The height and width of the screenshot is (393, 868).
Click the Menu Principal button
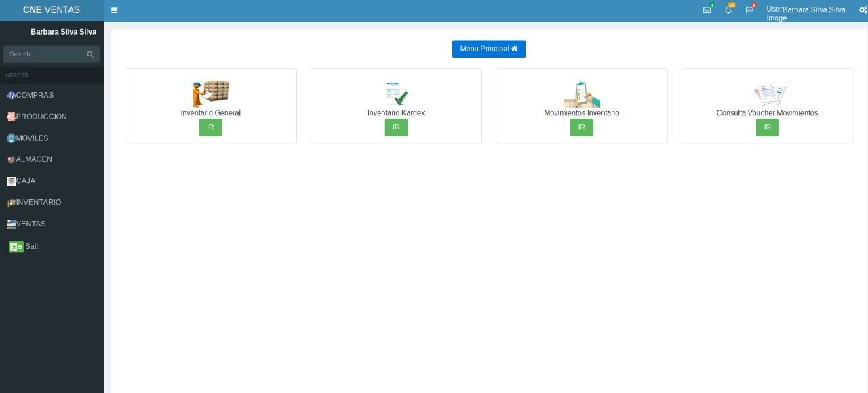489,49
